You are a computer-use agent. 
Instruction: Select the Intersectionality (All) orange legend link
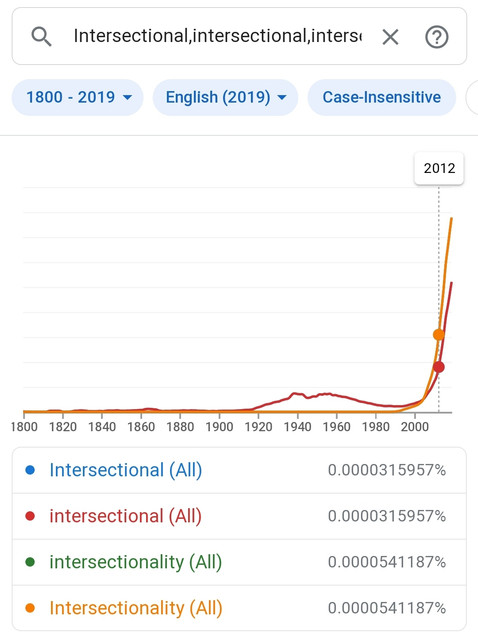pos(136,608)
